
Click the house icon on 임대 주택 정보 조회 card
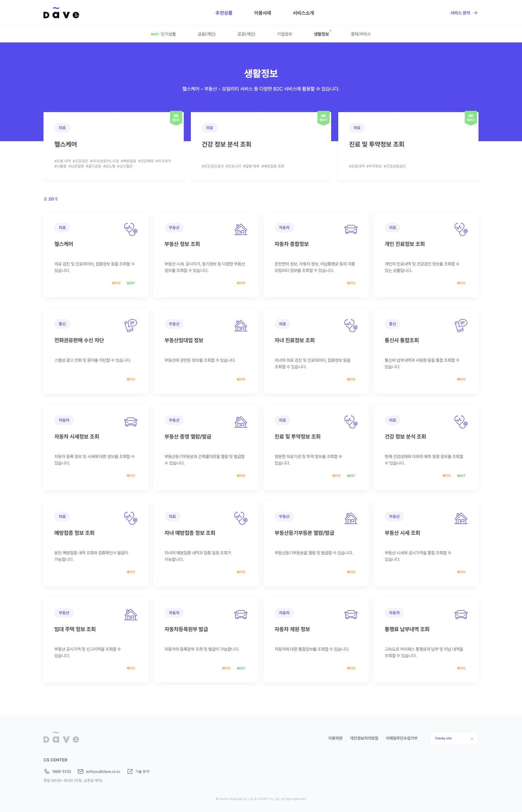coord(130,615)
